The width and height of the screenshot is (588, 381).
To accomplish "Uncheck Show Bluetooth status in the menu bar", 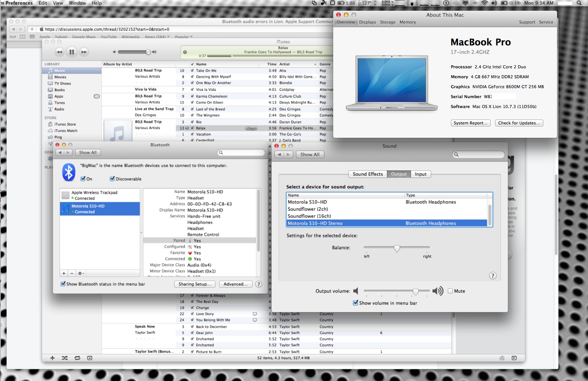I will coord(63,284).
